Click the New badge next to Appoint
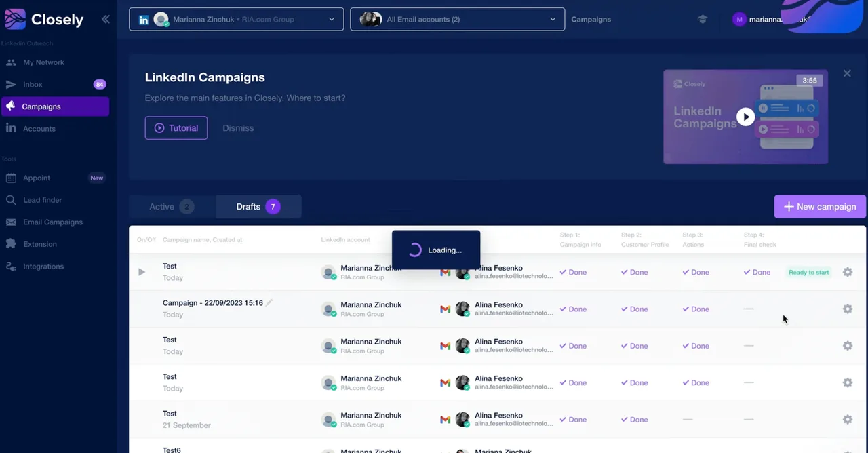This screenshot has height=453, width=868. tap(97, 178)
